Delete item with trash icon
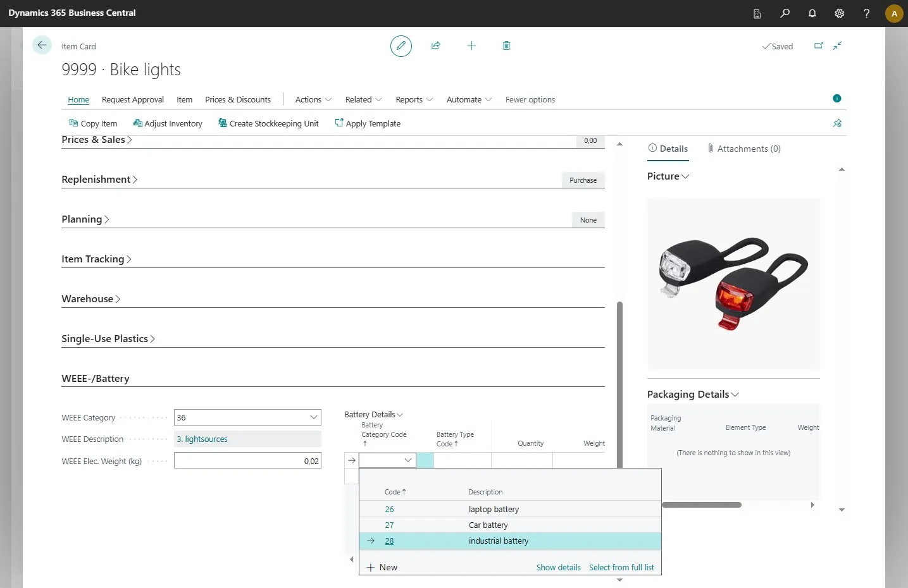Image resolution: width=908 pixels, height=588 pixels. [506, 46]
